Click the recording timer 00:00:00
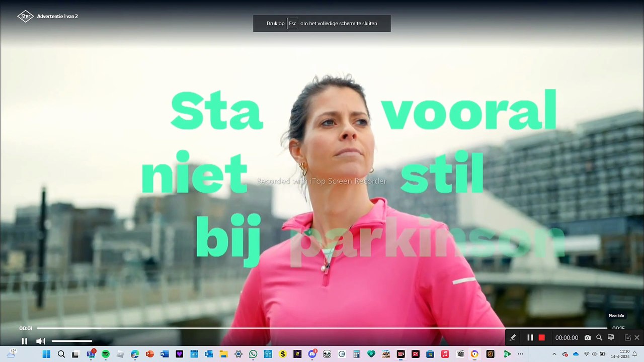 (x=567, y=338)
